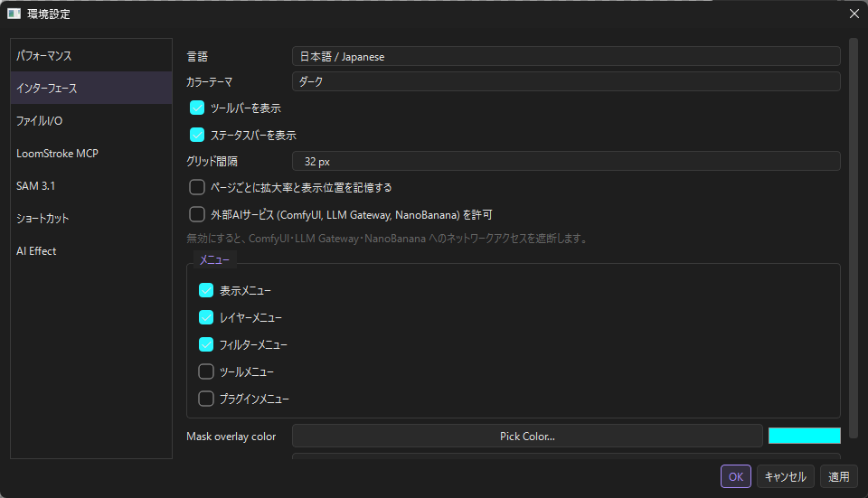Switch to the AI Effect page
This screenshot has width=868, height=498.
(91, 251)
